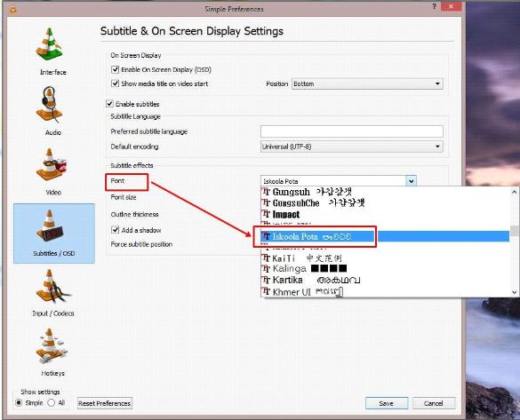520x420 pixels.
Task: Click the VLC cone icon in title bar
Action: coord(13,10)
